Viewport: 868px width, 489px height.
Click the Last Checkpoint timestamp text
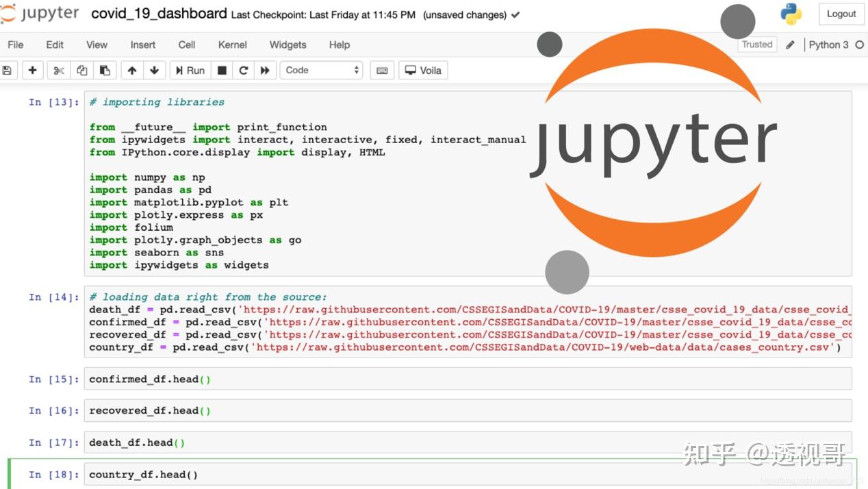tap(323, 14)
